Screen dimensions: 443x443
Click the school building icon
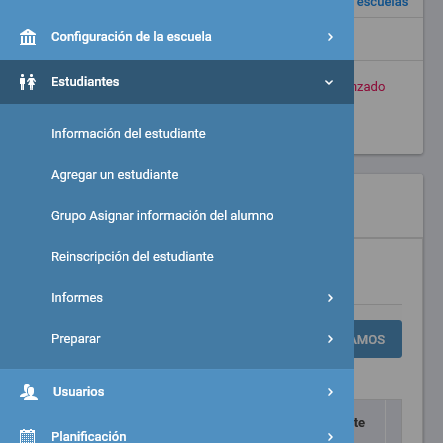[28, 37]
